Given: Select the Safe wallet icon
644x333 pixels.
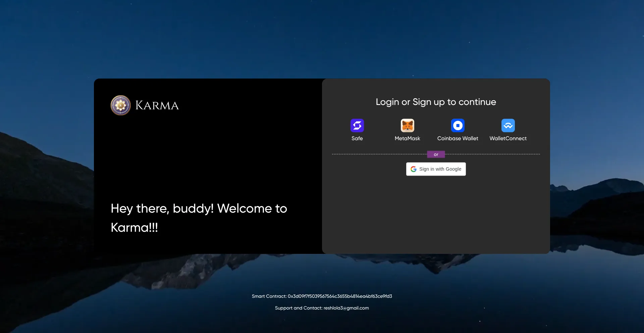Looking at the screenshot, I should [x=357, y=126].
